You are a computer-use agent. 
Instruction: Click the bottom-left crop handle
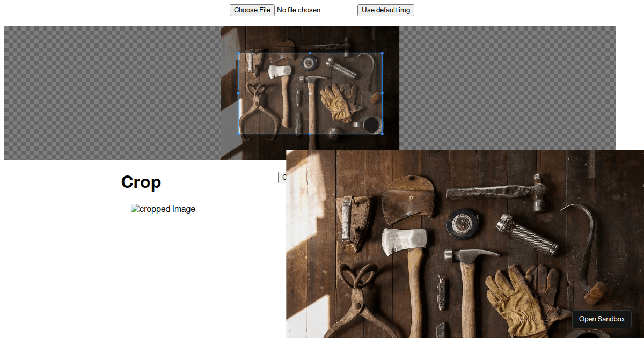coord(239,134)
